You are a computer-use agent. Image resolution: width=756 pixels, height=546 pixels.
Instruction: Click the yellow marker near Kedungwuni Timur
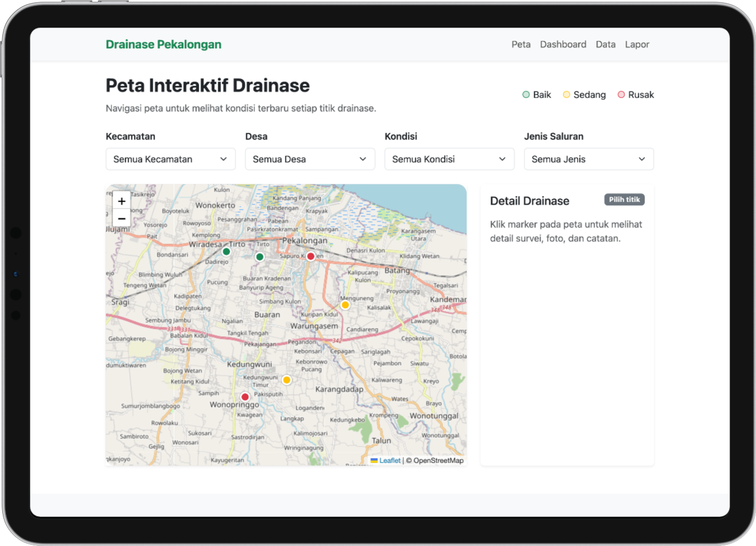click(286, 379)
